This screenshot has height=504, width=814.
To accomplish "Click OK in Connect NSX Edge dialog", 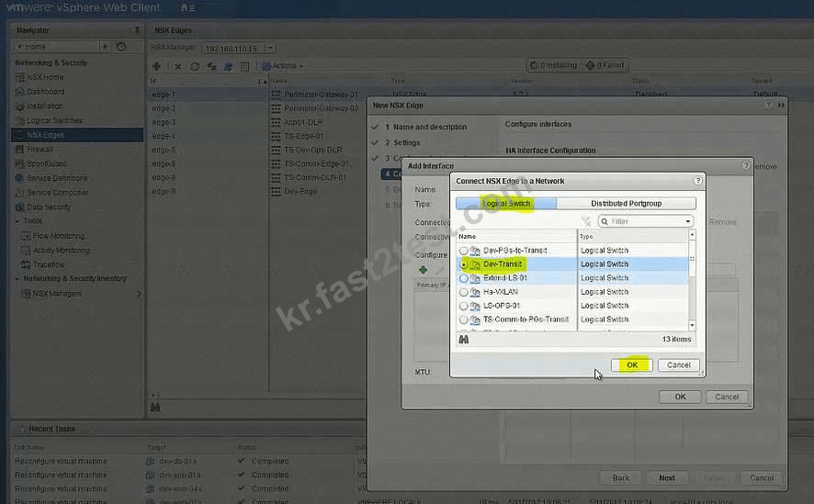I will (632, 365).
